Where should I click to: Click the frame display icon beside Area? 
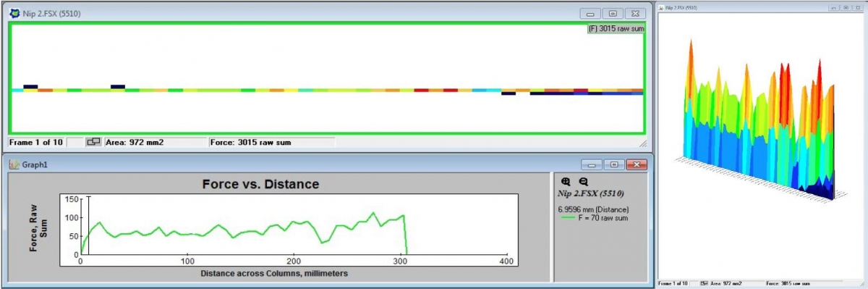(93, 142)
